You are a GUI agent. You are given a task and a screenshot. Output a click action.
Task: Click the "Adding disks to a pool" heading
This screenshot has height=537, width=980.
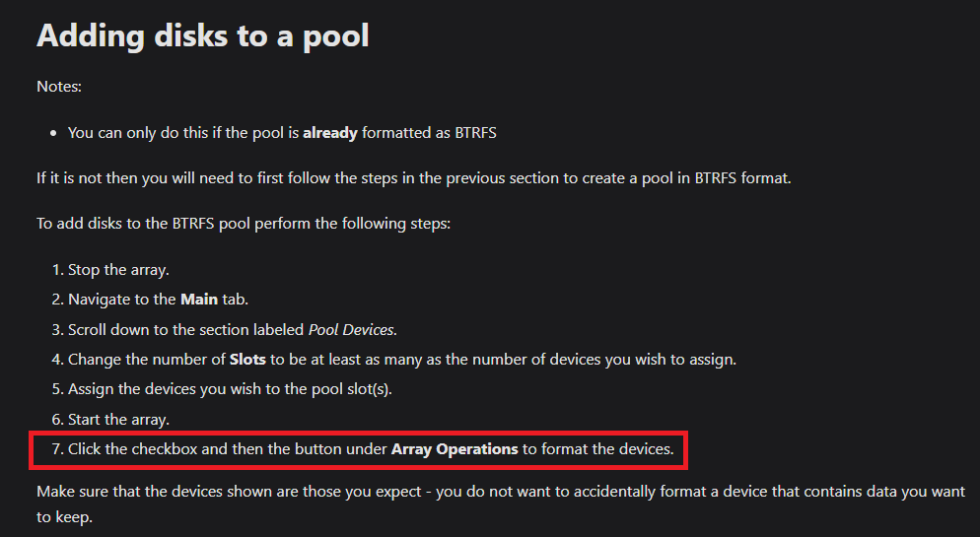click(x=202, y=35)
